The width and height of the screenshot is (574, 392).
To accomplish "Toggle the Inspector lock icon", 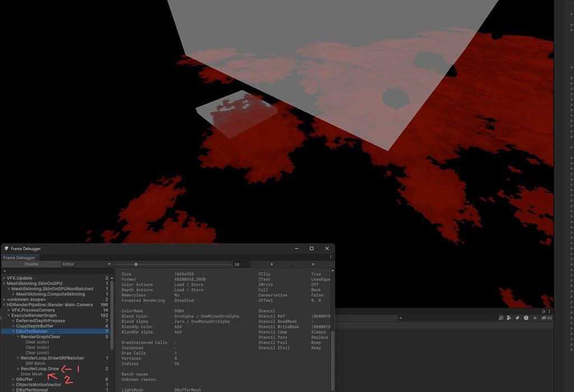I will (543, 311).
